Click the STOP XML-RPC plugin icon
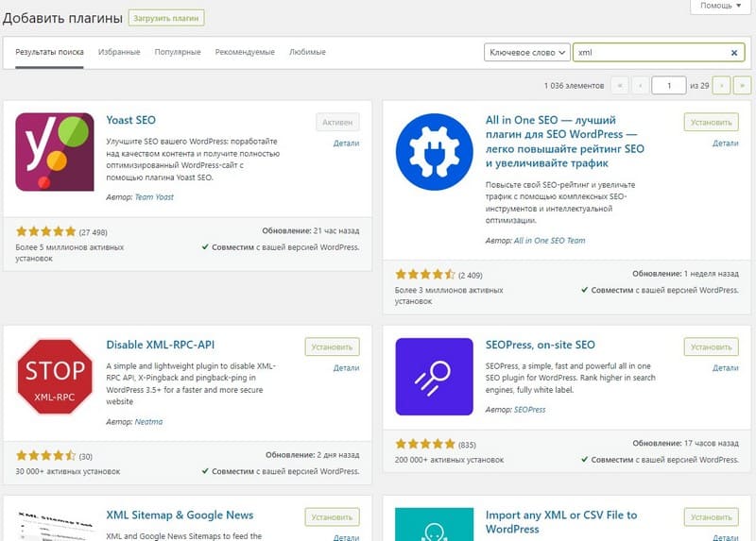Screen dimensions: 756x541 (x=55, y=376)
